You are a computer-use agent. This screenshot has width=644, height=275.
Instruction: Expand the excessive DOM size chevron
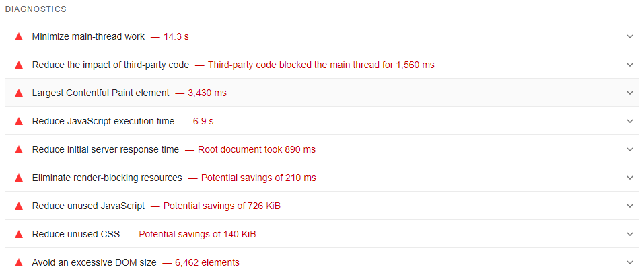click(630, 262)
